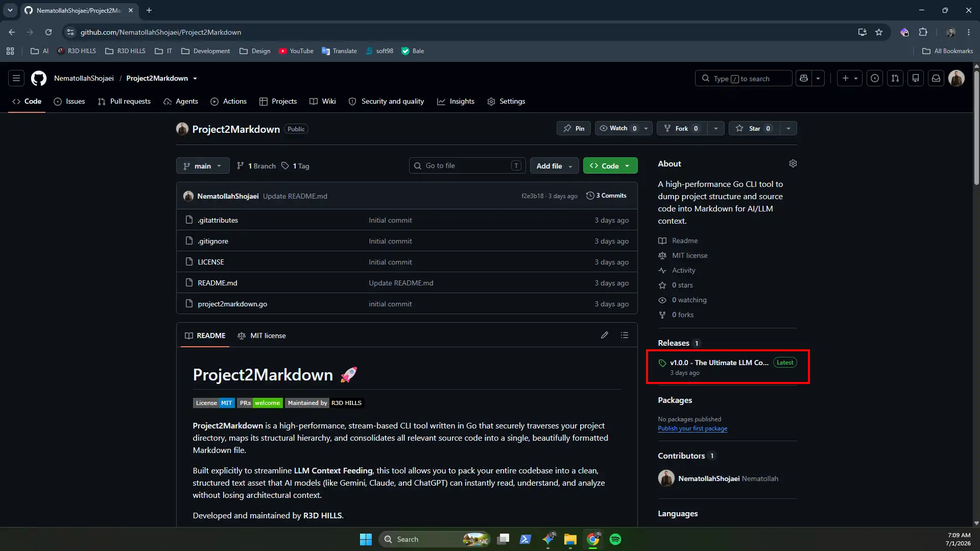980x551 pixels.
Task: Bookmark this tab with star icon
Action: 879,32
